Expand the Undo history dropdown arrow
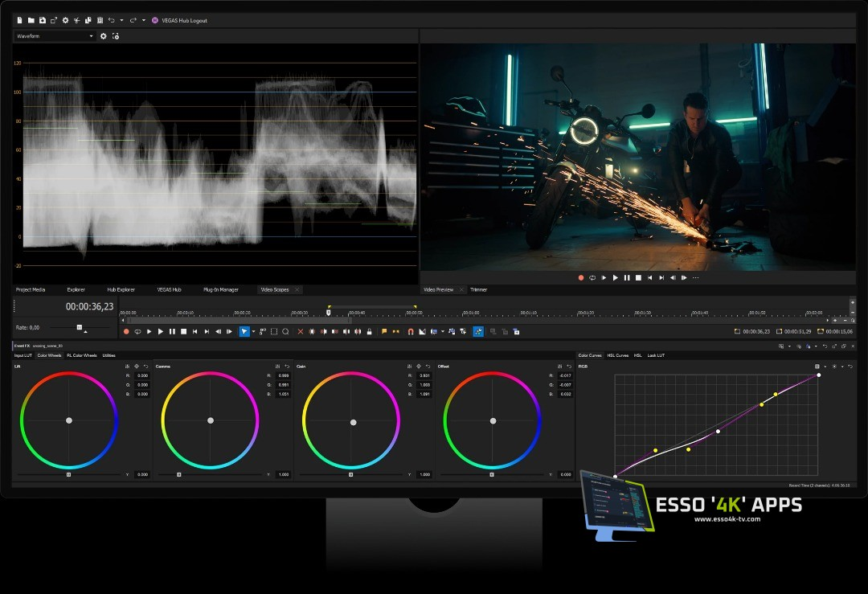The width and height of the screenshot is (868, 594). [121, 20]
